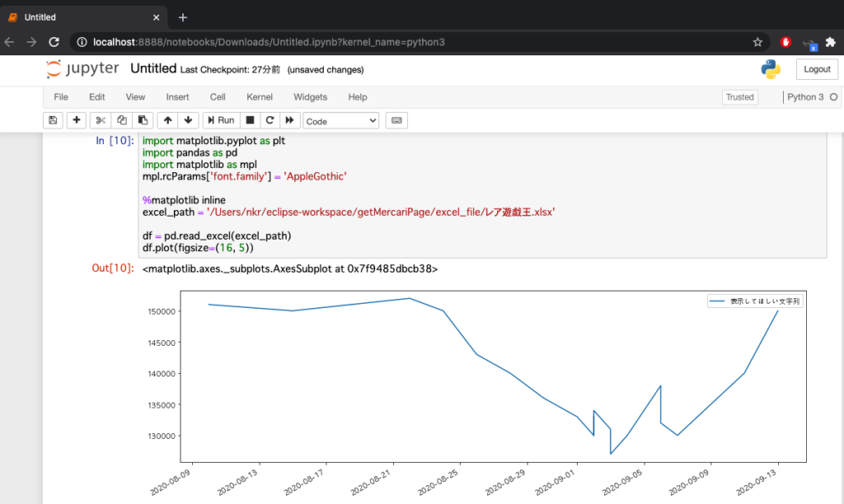Screen dimensions: 844x504
Task: Interrupt the kernel with stop icon
Action: [x=250, y=120]
